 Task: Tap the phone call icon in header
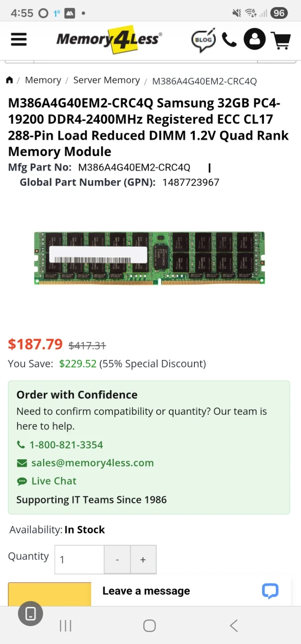pos(229,40)
